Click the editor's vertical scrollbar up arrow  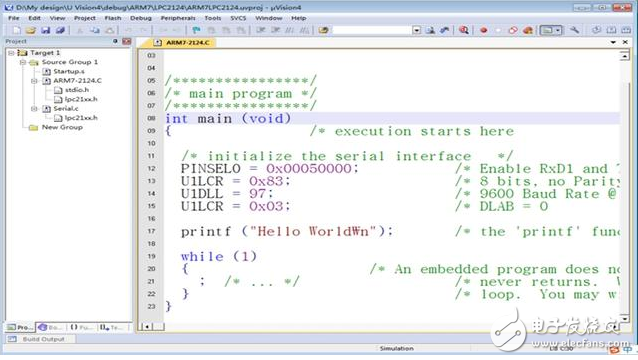point(625,55)
